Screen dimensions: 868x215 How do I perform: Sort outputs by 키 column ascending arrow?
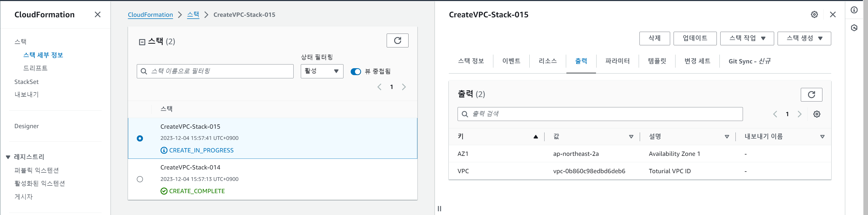click(535, 137)
